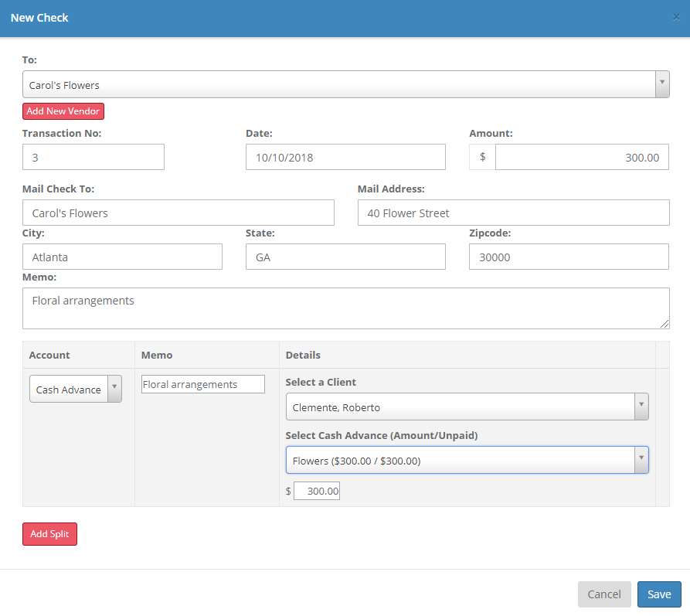The image size is (690, 616).
Task: Click the split row Memo field
Action: pyautogui.click(x=202, y=384)
